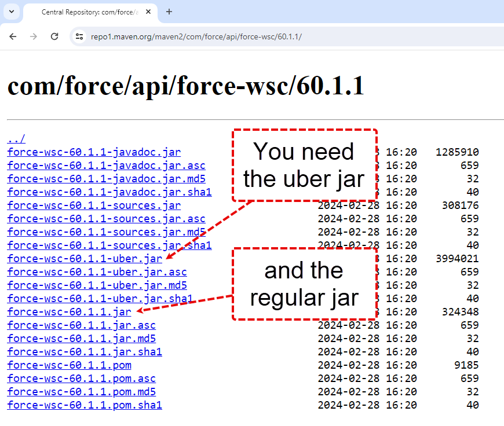Click the forward navigation arrow
Image resolution: width=504 pixels, height=426 pixels.
[x=34, y=36]
